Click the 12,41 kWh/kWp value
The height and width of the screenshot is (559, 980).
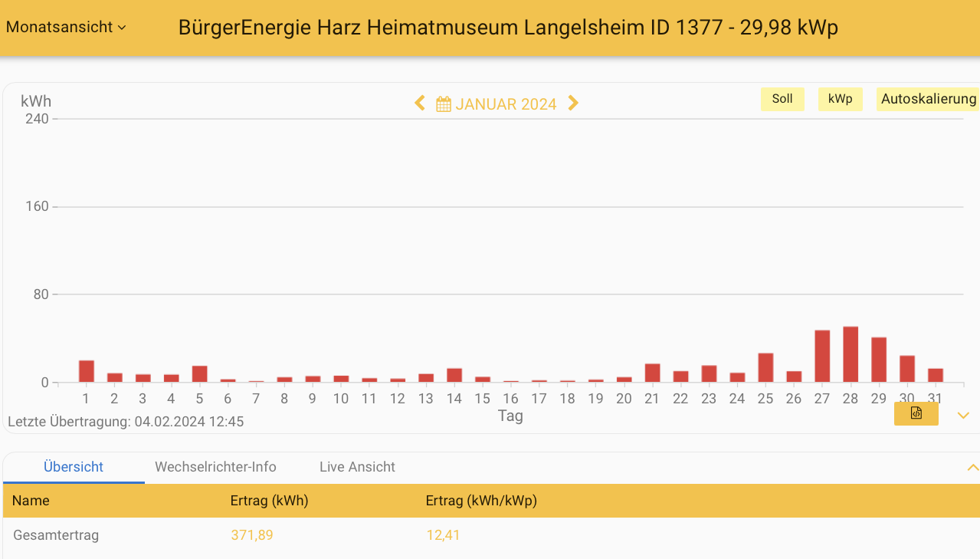(443, 534)
